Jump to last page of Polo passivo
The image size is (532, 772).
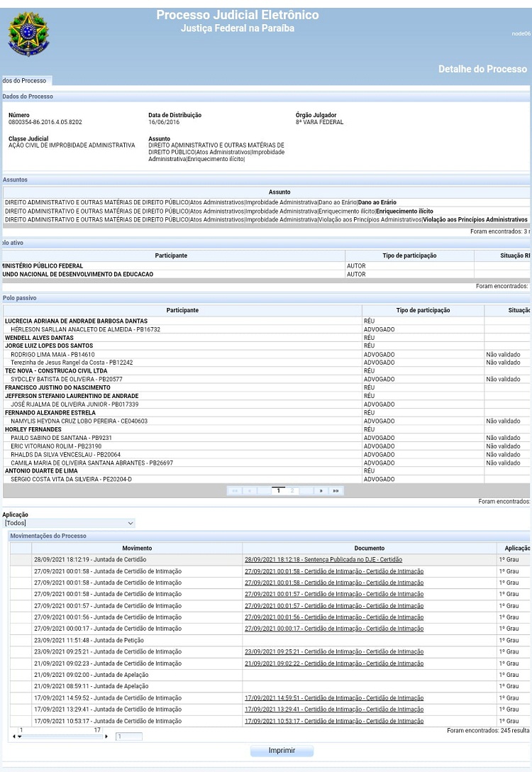(x=336, y=490)
